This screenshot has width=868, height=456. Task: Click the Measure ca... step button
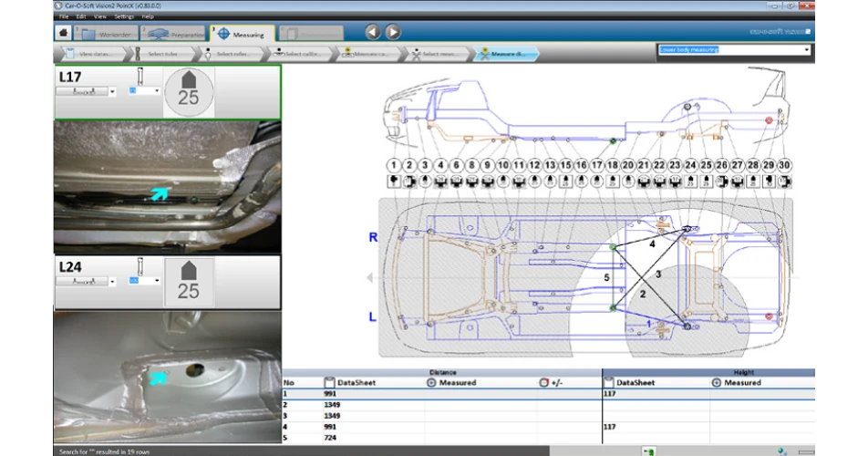pyautogui.click(x=367, y=54)
